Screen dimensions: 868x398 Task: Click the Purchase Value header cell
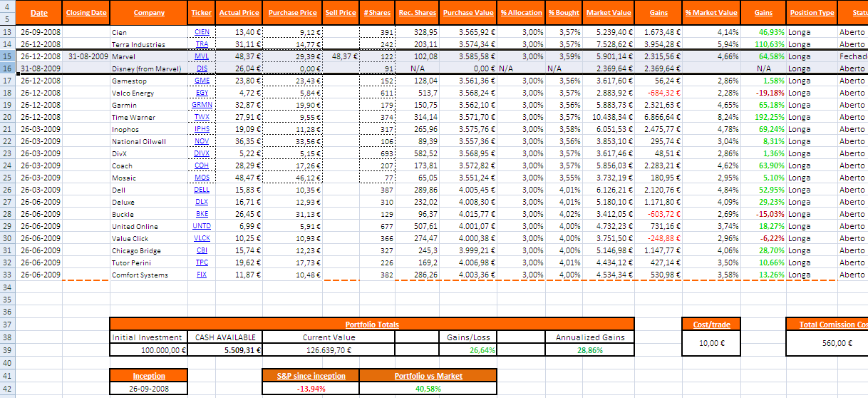(x=468, y=13)
